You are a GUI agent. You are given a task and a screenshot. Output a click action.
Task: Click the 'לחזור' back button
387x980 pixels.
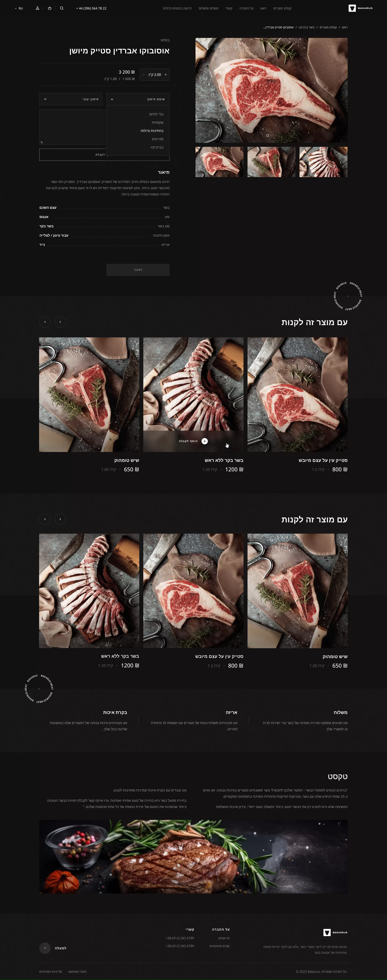(138, 270)
